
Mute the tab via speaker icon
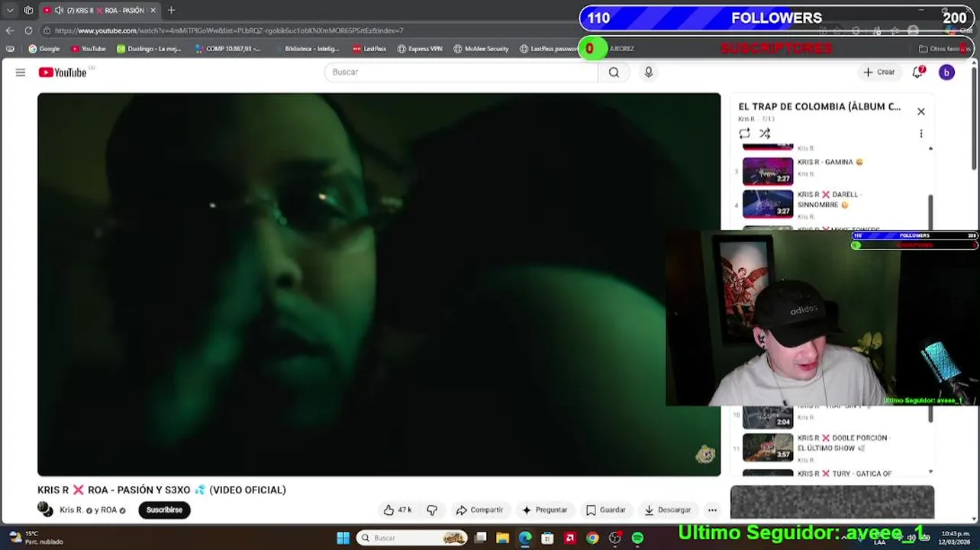[x=59, y=10]
